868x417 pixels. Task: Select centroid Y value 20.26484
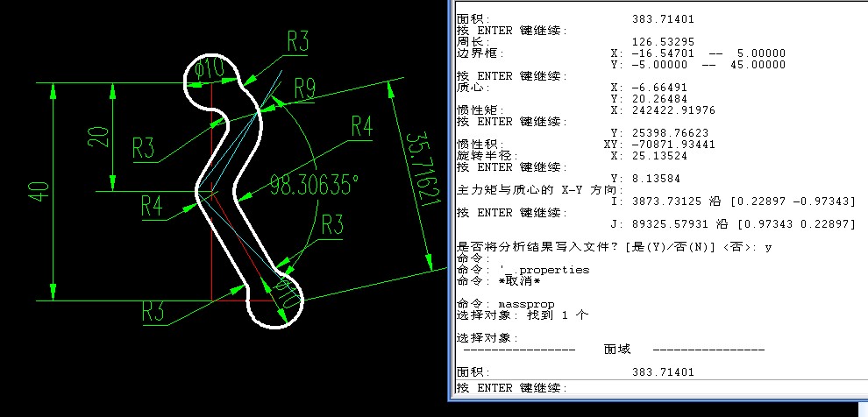(659, 99)
